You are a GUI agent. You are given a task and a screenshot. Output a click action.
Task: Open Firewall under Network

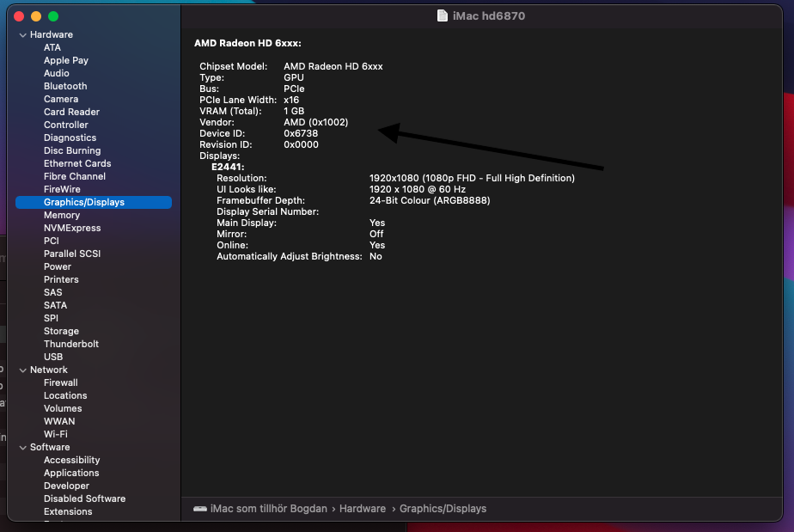[x=61, y=382]
